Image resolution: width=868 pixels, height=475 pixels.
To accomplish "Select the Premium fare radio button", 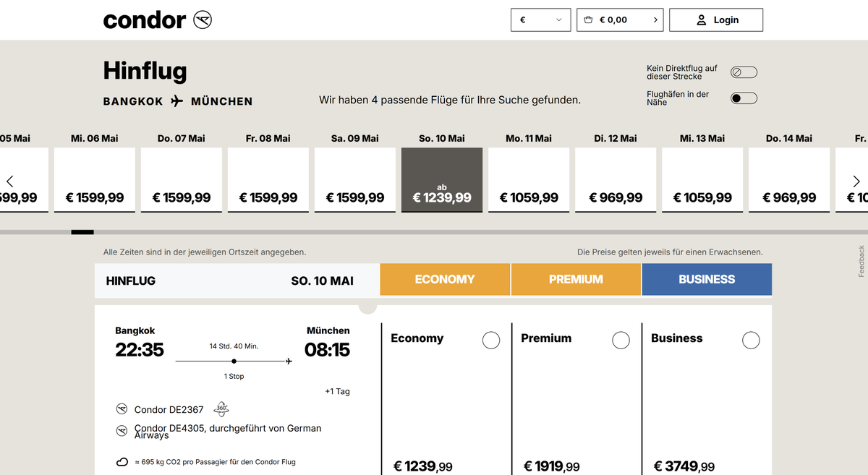I will 621,340.
